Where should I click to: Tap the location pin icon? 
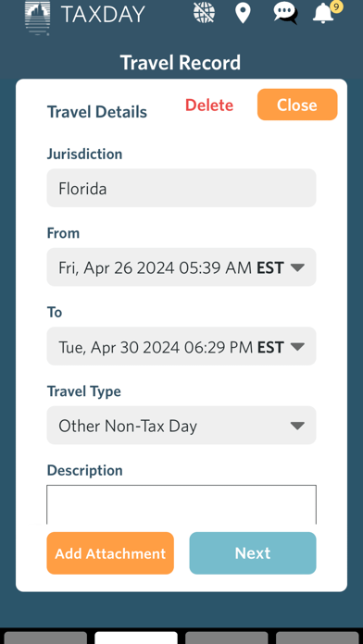coord(243,13)
